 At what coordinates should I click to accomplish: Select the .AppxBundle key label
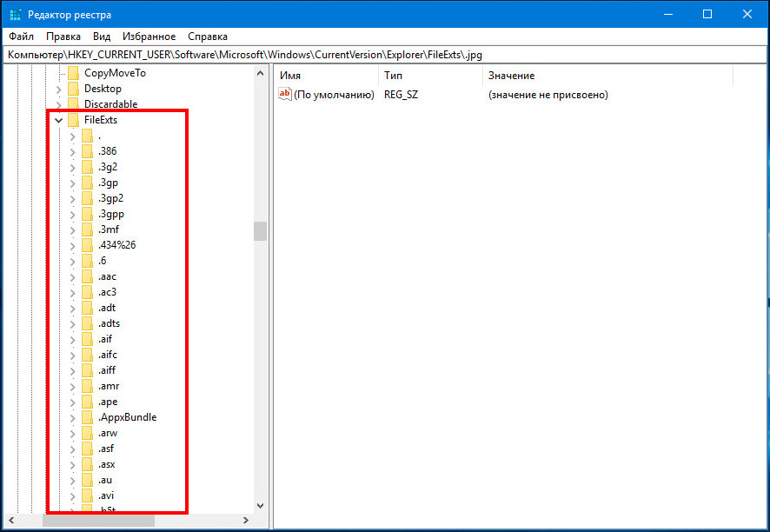(127, 417)
